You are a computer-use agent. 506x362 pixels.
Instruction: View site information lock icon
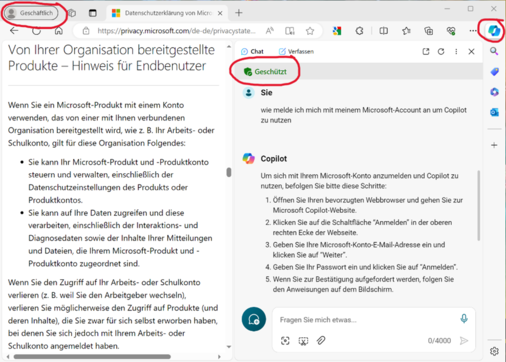(x=86, y=31)
